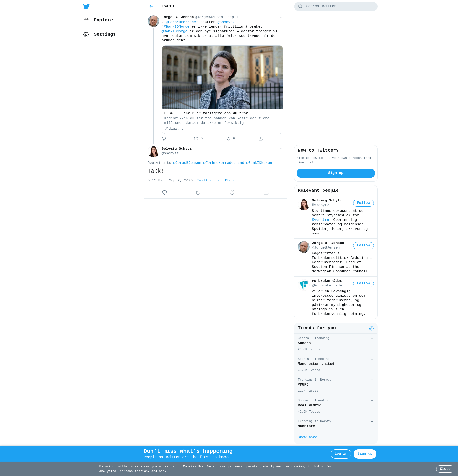Click Jorge B. Jensen's avatar in tweet

(x=153, y=21)
